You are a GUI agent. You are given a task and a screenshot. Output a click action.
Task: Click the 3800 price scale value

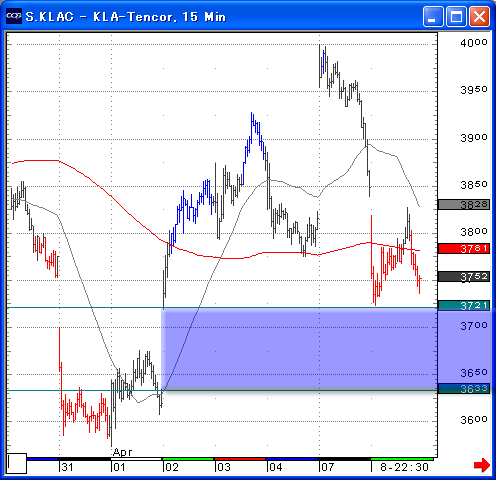[474, 231]
